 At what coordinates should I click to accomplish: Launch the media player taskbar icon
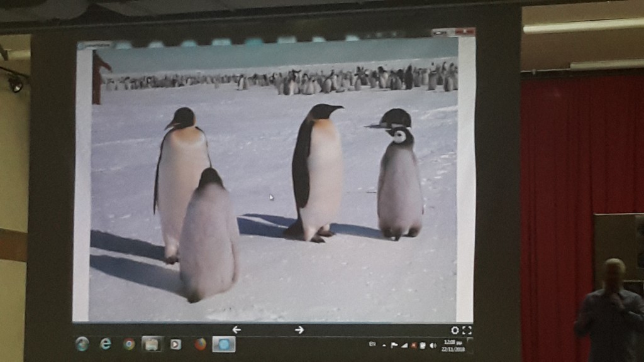175,344
